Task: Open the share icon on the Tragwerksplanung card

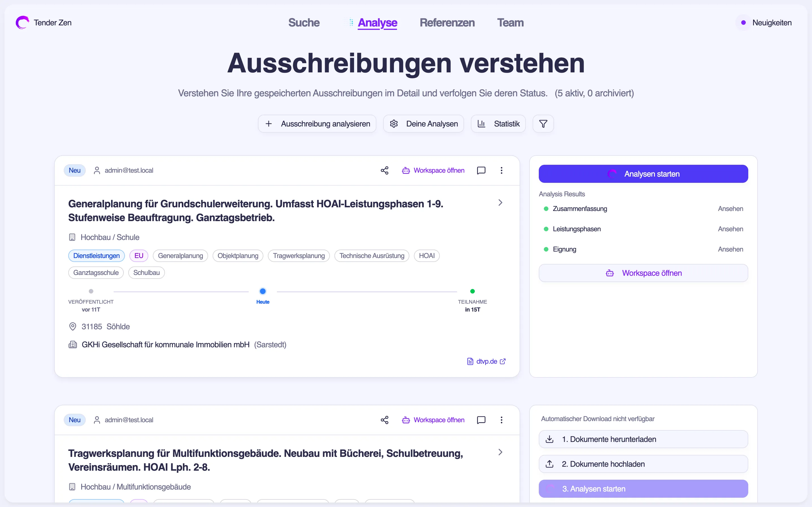Action: 385,420
